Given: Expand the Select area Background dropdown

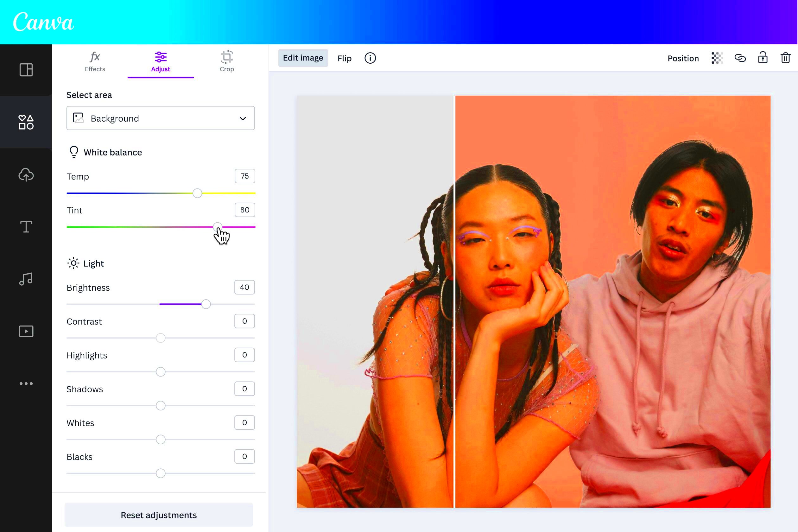Looking at the screenshot, I should pyautogui.click(x=243, y=118).
